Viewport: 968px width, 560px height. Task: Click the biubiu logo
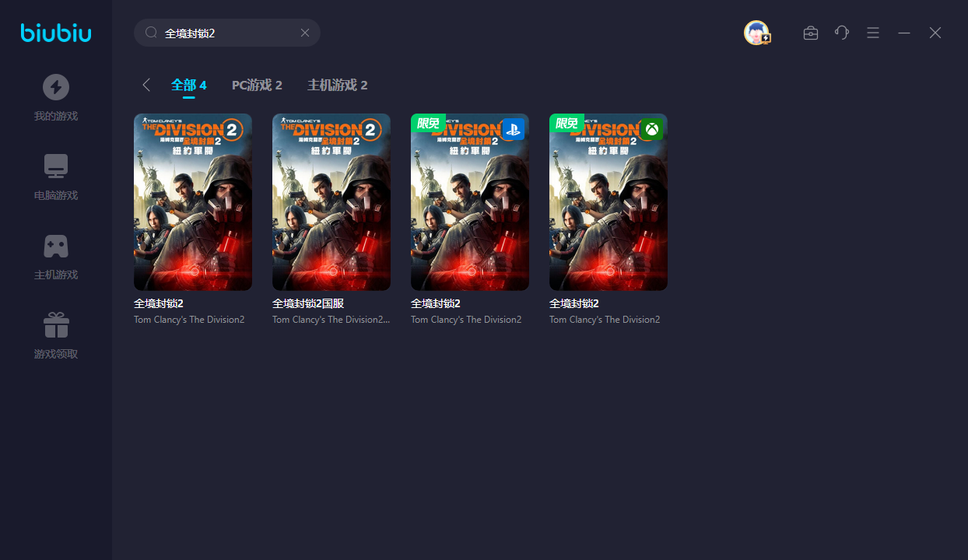pos(56,33)
